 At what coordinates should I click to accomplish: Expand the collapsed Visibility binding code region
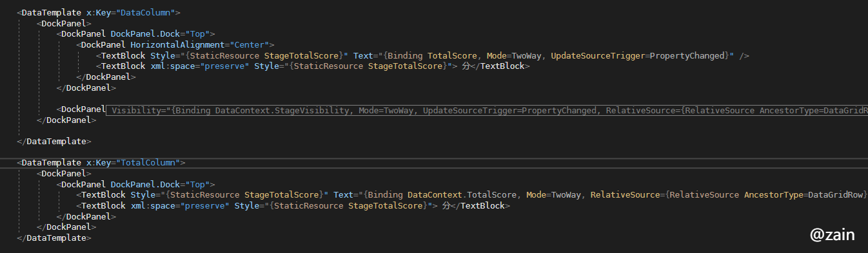click(x=487, y=111)
